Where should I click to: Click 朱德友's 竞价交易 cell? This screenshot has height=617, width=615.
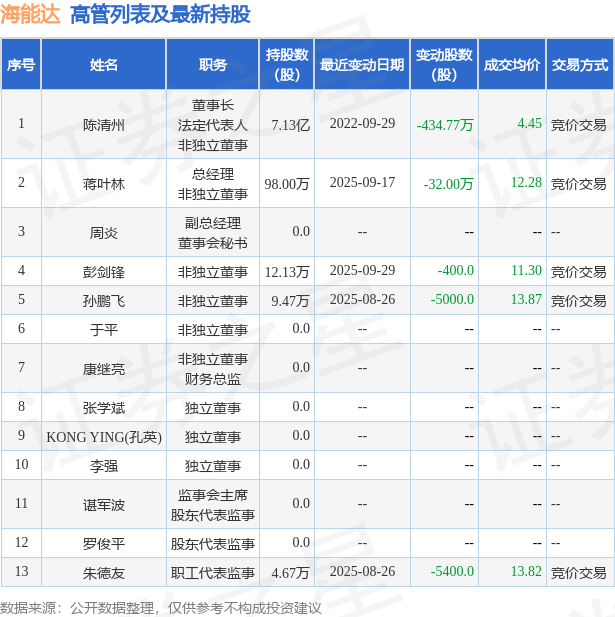coord(578,573)
